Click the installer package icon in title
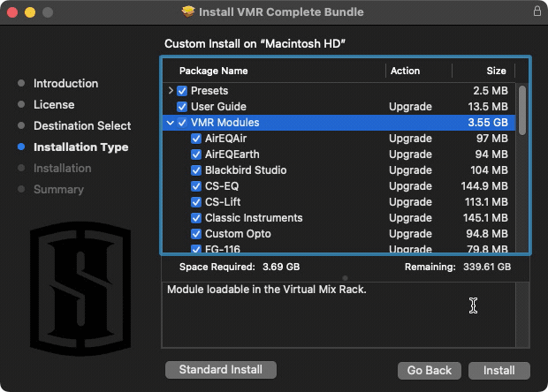This screenshot has height=392, width=548. coord(187,11)
